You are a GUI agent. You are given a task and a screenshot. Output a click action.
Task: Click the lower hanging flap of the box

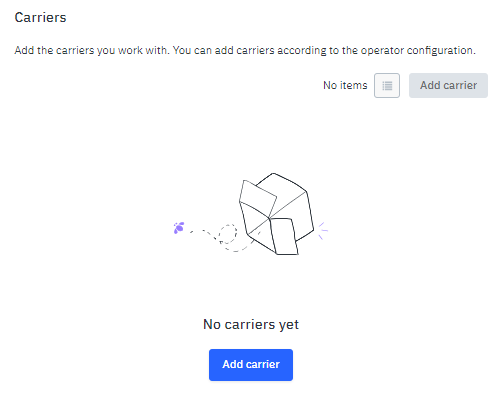[284, 236]
